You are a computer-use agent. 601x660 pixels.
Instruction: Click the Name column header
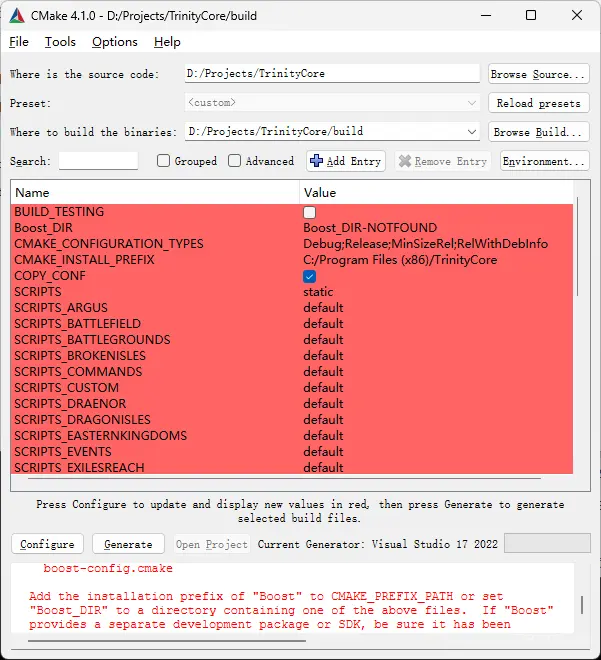[155, 193]
